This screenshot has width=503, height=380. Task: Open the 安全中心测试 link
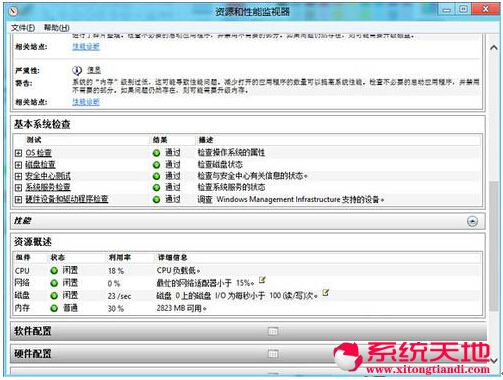(x=48, y=176)
